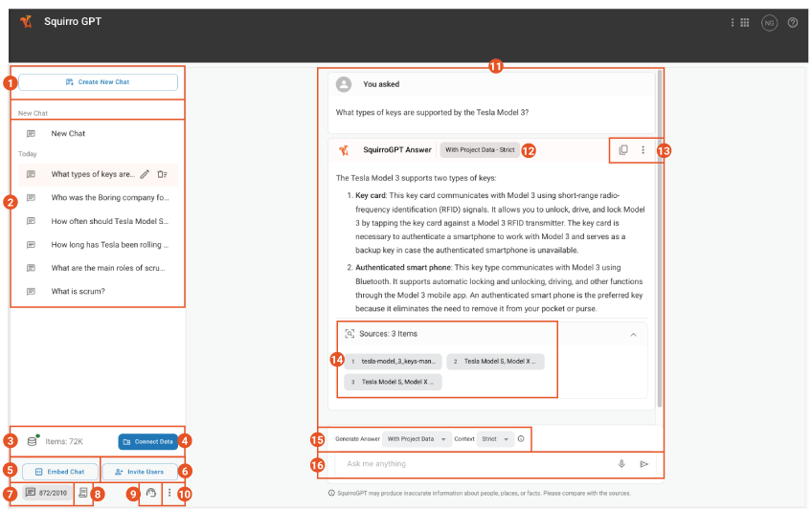Click the send message arrow icon
The image size is (812, 511).
click(644, 464)
